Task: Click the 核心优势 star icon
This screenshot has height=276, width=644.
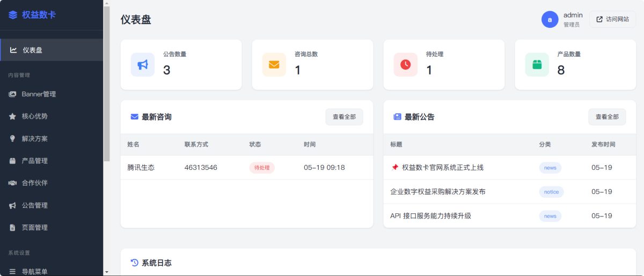Action: [12, 116]
